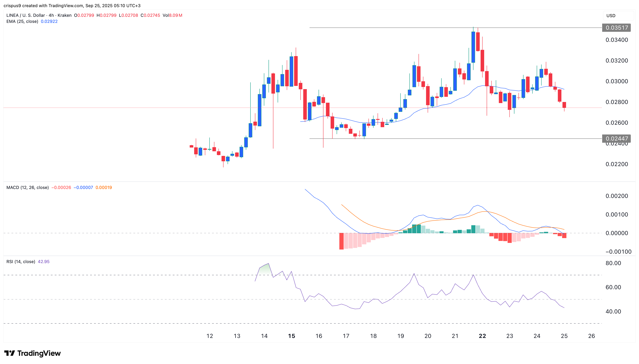Click the EMA (25, close) indicator label
Image resolution: width=639 pixels, height=364 pixels.
tap(22, 21)
